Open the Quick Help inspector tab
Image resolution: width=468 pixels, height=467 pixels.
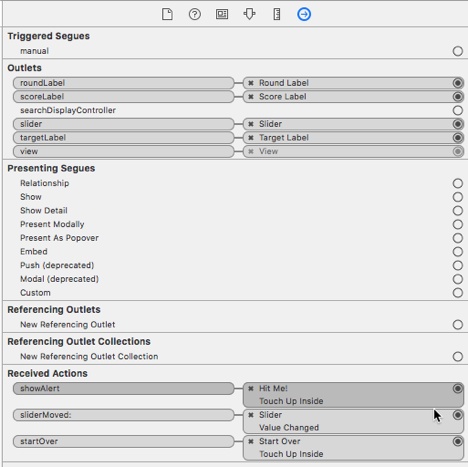(195, 14)
